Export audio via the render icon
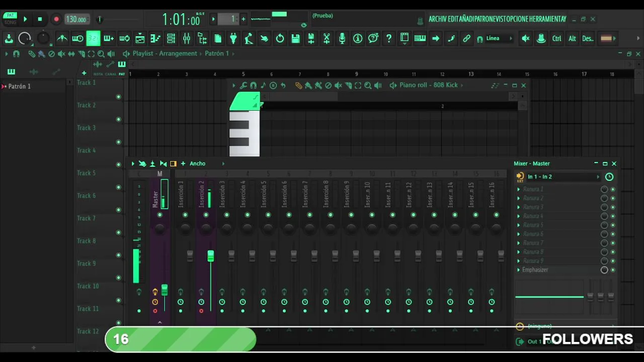Viewport: 644px width, 362px height. coord(311,38)
